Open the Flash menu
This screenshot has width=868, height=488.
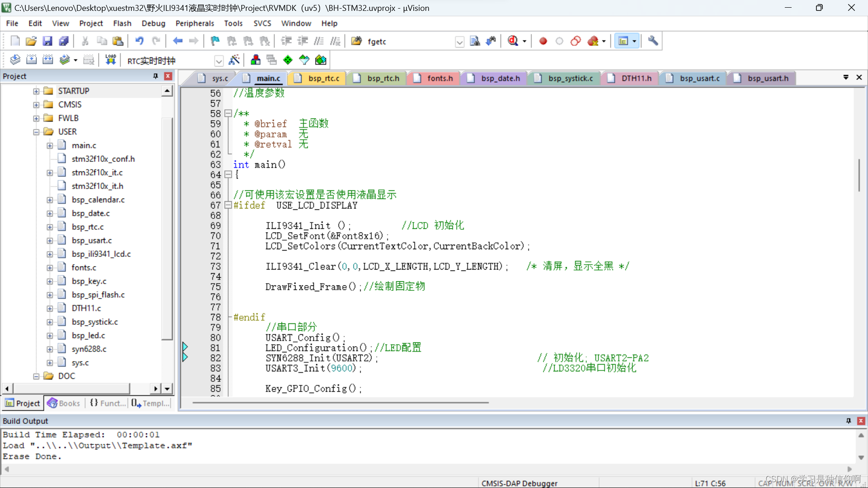pyautogui.click(x=122, y=23)
